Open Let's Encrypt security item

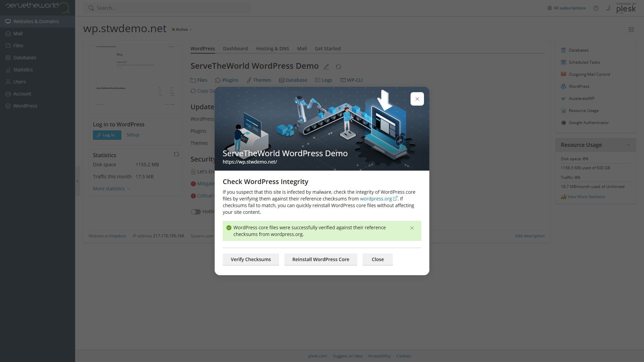tap(203, 172)
